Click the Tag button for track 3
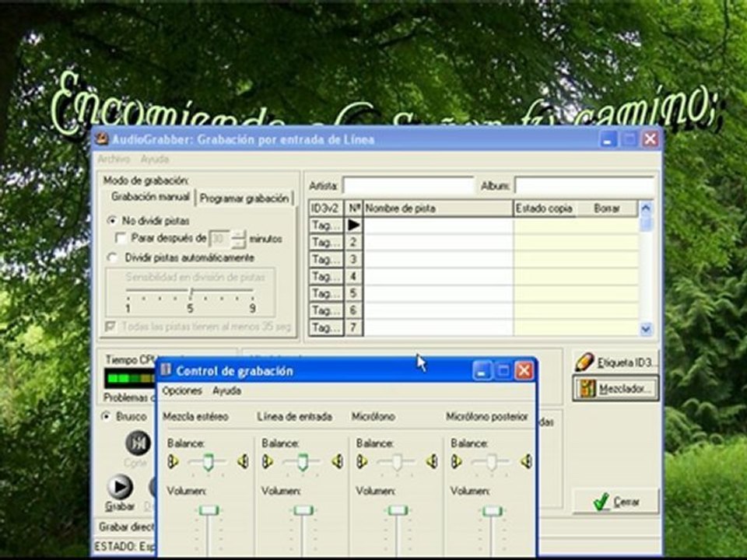The width and height of the screenshot is (747, 560). 326,259
